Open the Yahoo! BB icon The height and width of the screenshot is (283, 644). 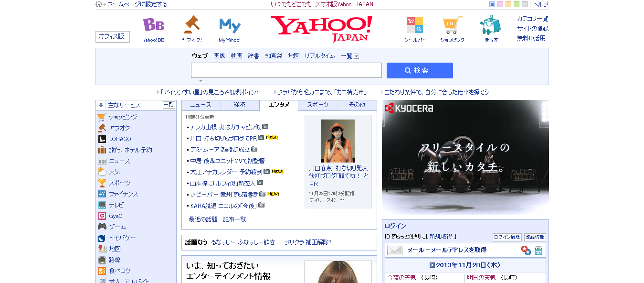(x=154, y=25)
